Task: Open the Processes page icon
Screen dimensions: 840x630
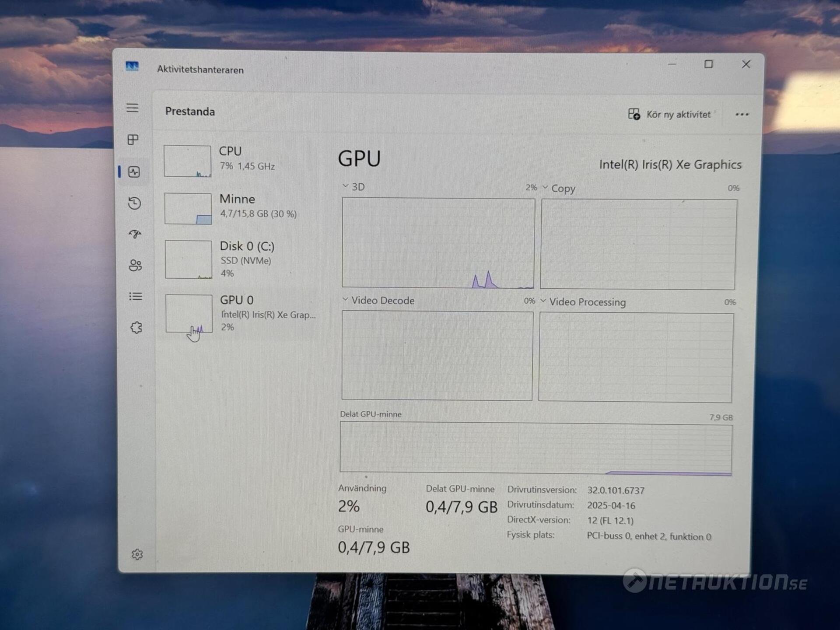Action: pyautogui.click(x=133, y=140)
